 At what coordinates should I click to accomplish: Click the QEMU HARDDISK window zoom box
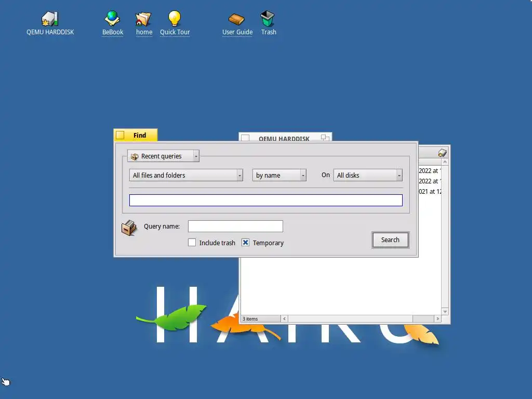[x=325, y=137]
